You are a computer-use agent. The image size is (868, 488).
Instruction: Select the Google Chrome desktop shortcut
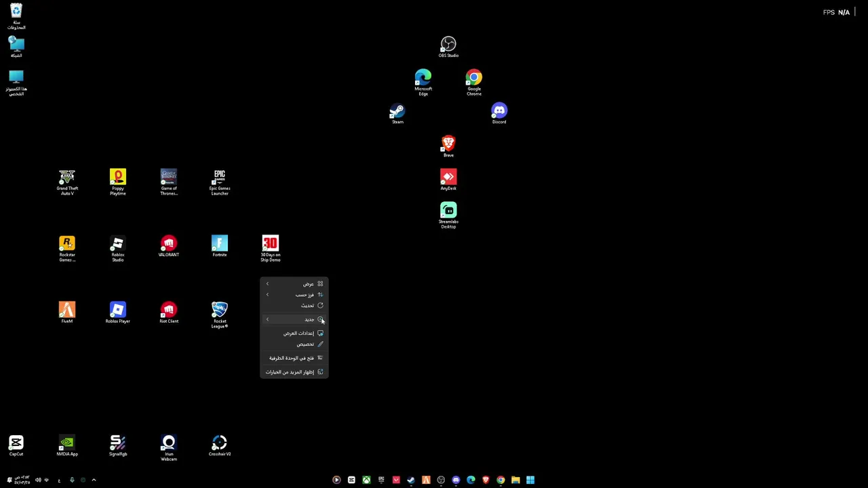[474, 82]
